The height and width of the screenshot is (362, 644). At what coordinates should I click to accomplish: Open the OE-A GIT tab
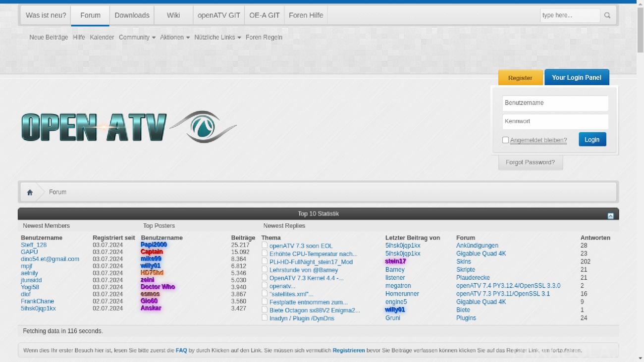265,15
